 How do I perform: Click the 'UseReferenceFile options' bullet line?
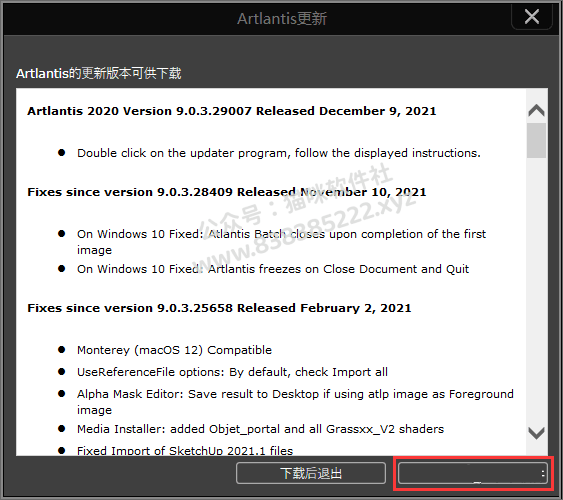point(232,372)
